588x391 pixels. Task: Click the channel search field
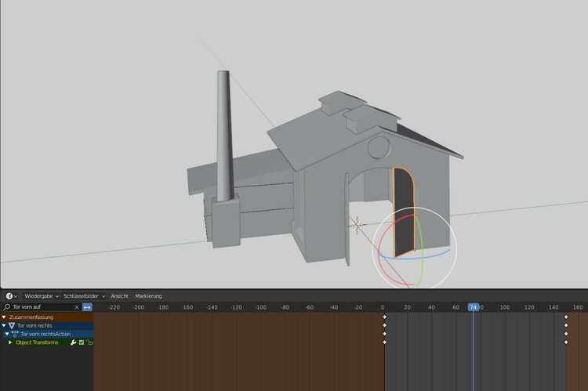pyautogui.click(x=39, y=307)
